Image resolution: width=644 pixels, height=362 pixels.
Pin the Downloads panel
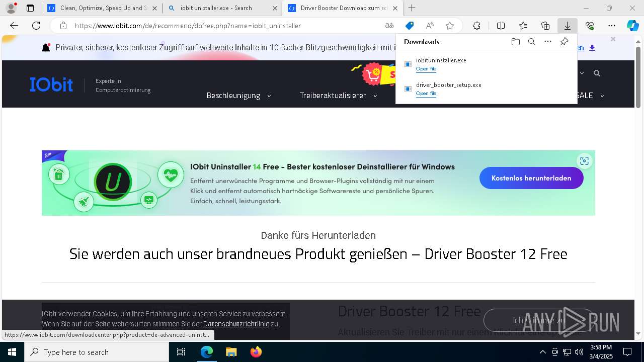(x=564, y=42)
